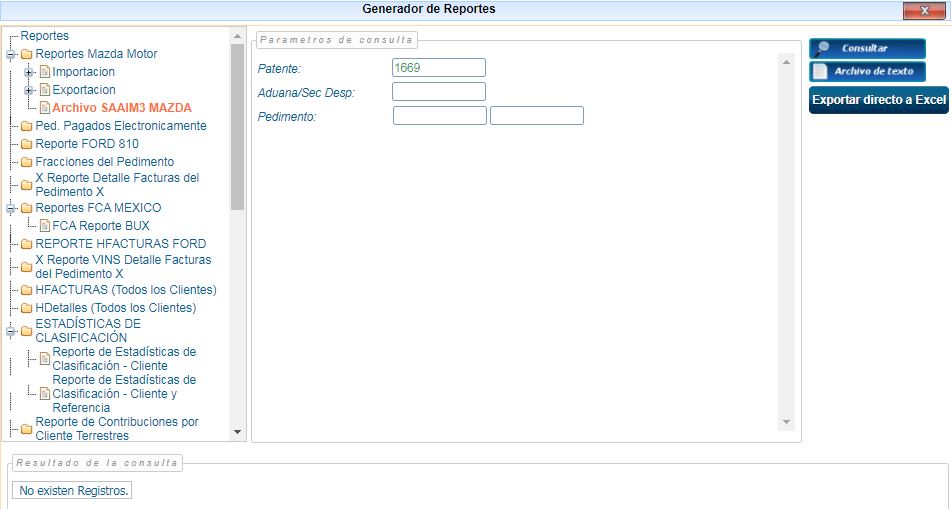Screen dimensions: 952x509
Task: Collapse the Reportes Mazda Motor node
Action: (10, 54)
